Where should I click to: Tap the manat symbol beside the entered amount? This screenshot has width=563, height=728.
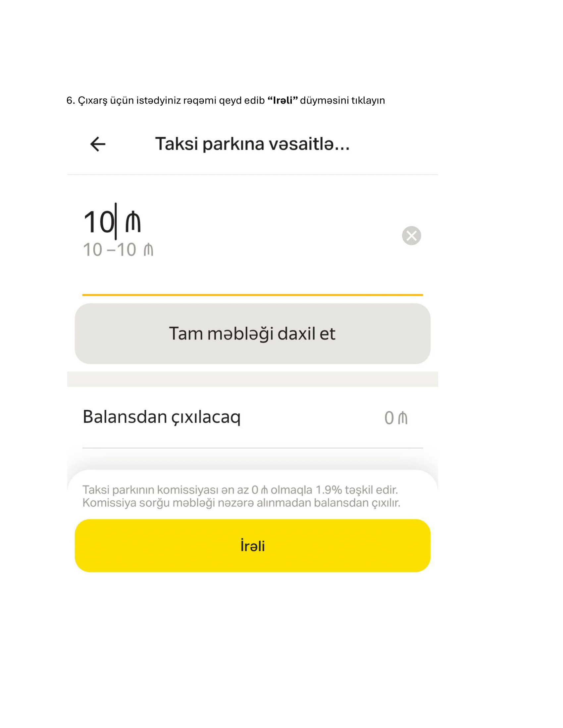coord(133,222)
